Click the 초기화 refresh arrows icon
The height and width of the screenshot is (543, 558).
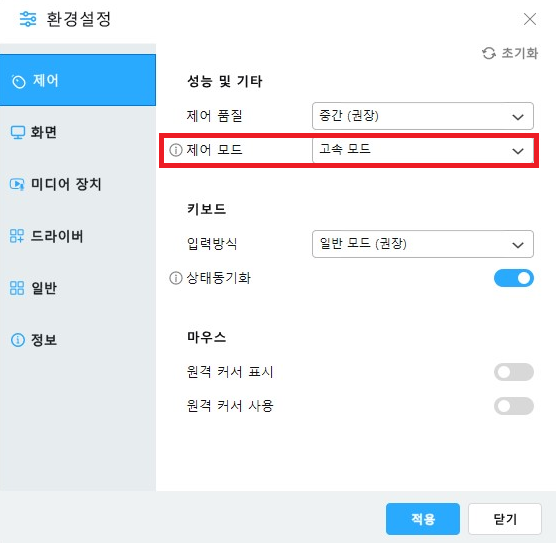(489, 53)
